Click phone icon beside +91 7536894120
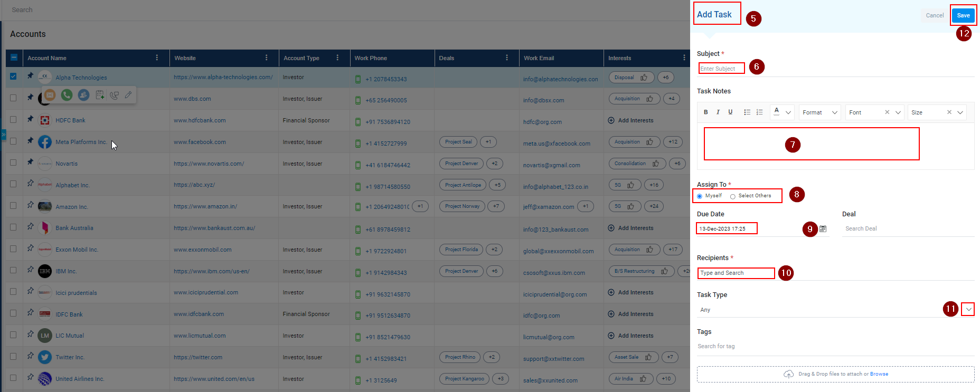Viewport: 980px width, 392px height. coord(358,122)
